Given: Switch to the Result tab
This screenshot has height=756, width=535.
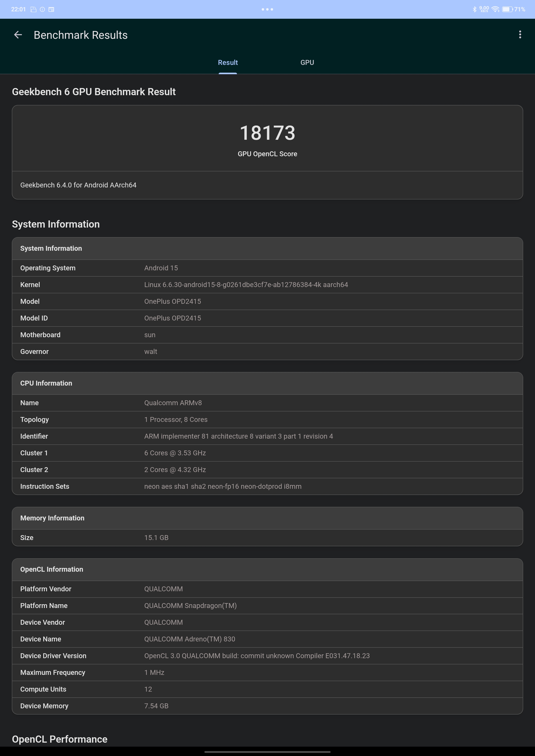Looking at the screenshot, I should click(x=228, y=62).
